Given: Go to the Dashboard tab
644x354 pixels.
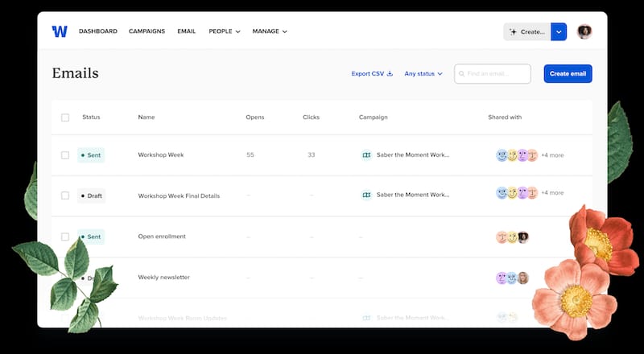Looking at the screenshot, I should click(x=97, y=31).
